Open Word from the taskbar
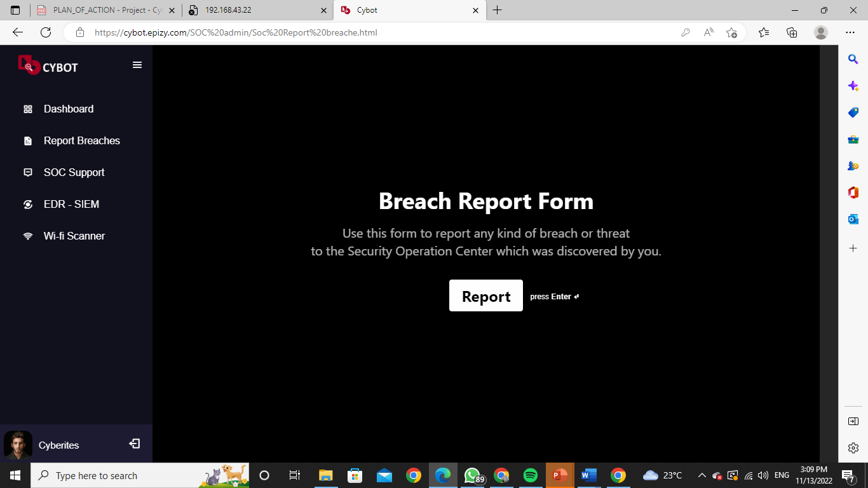The width and height of the screenshot is (868, 488). [589, 475]
